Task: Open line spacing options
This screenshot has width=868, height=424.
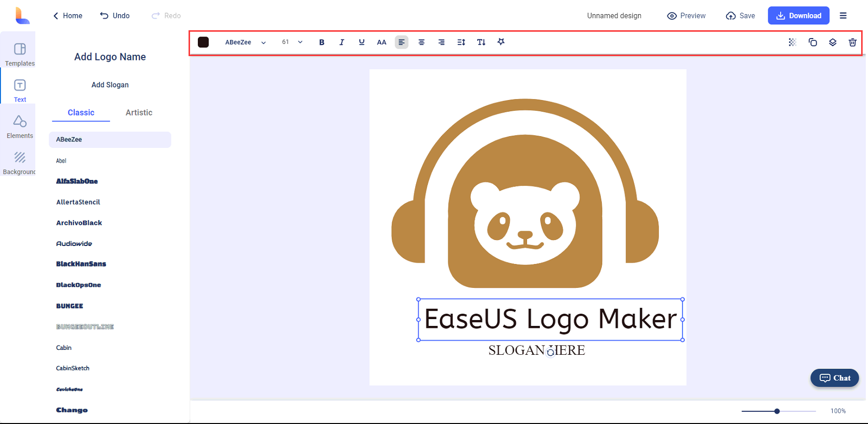Action: 461,42
